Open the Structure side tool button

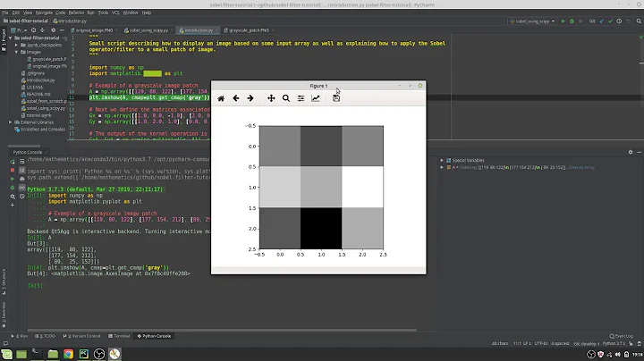coord(4,282)
